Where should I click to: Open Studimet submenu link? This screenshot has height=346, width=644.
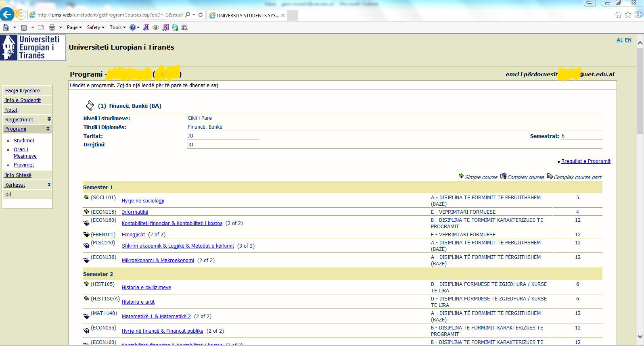click(24, 141)
